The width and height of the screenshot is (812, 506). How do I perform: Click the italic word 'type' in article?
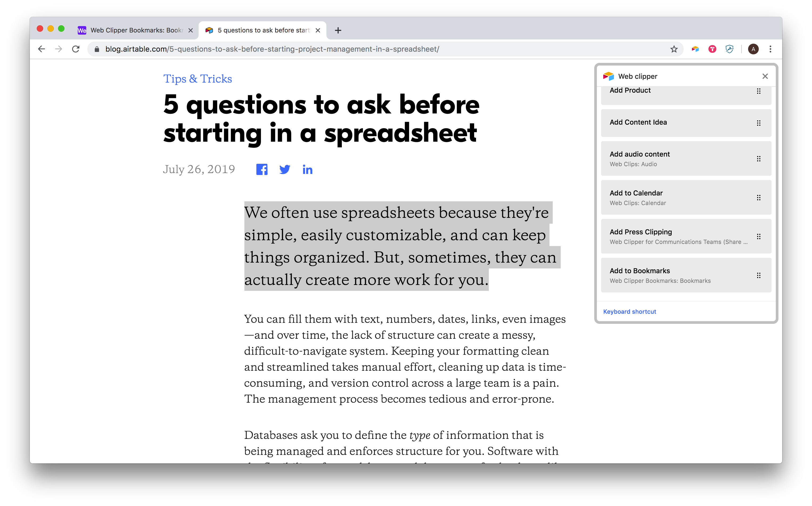(x=420, y=435)
